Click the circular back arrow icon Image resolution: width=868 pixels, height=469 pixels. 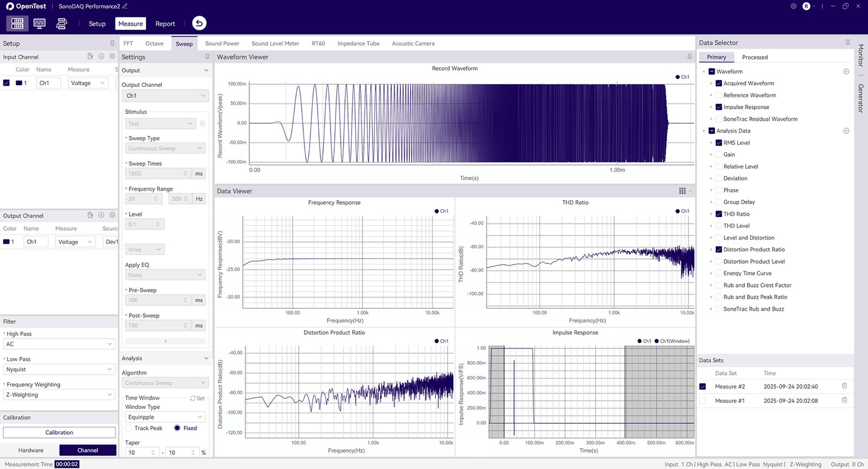[x=199, y=23]
